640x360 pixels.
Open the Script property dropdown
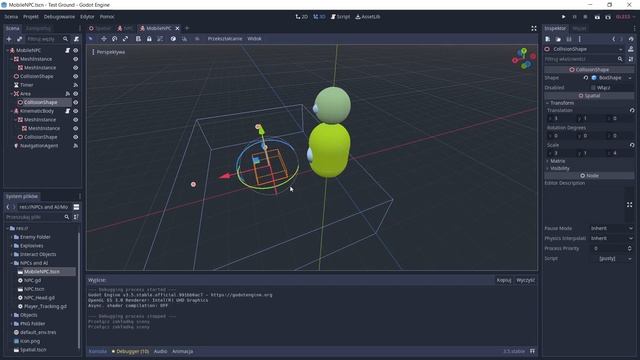(630, 258)
